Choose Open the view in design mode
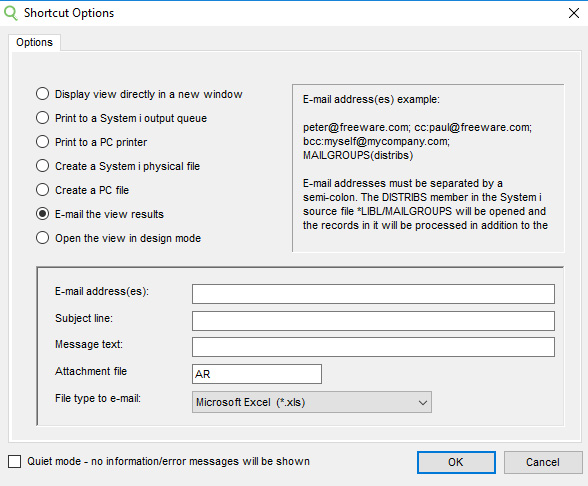 click(42, 238)
